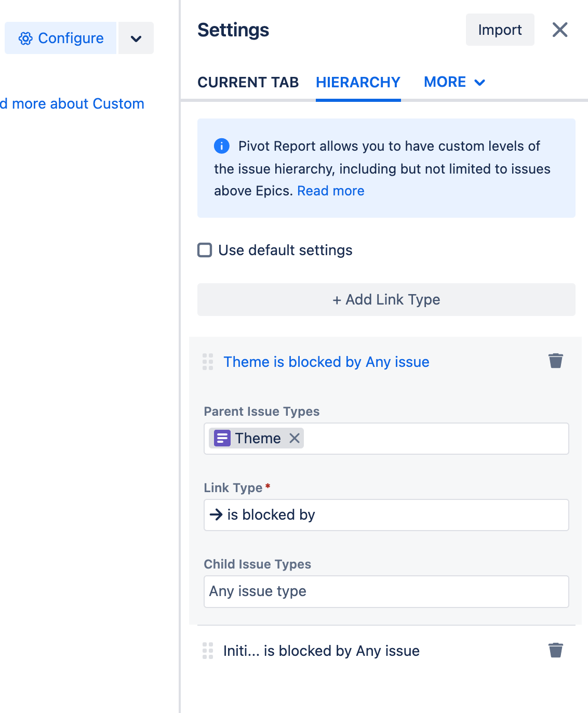The image size is (588, 713).
Task: Delete the Theme rule using its trash icon
Action: pos(555,361)
